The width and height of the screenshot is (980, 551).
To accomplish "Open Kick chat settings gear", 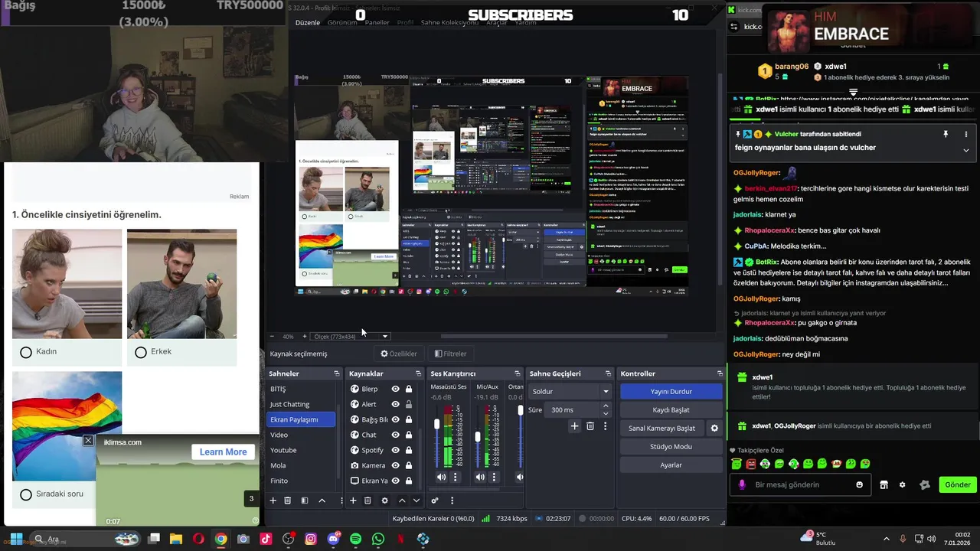I will point(902,484).
